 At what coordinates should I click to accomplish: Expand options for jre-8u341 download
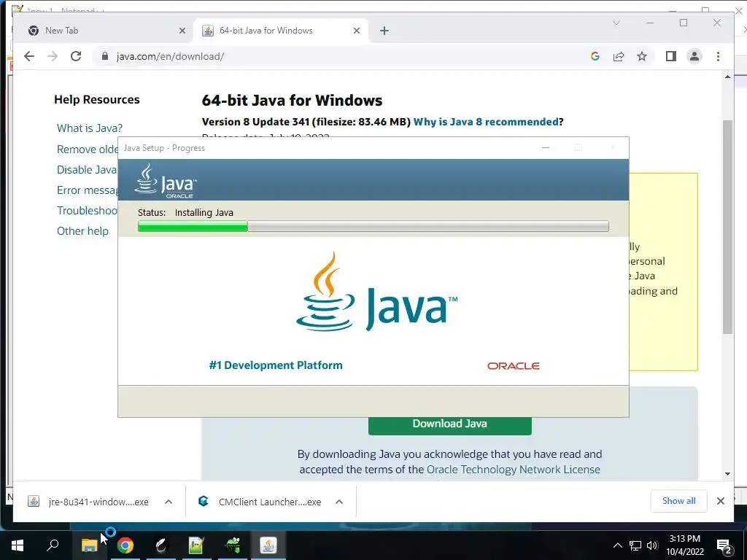169,502
